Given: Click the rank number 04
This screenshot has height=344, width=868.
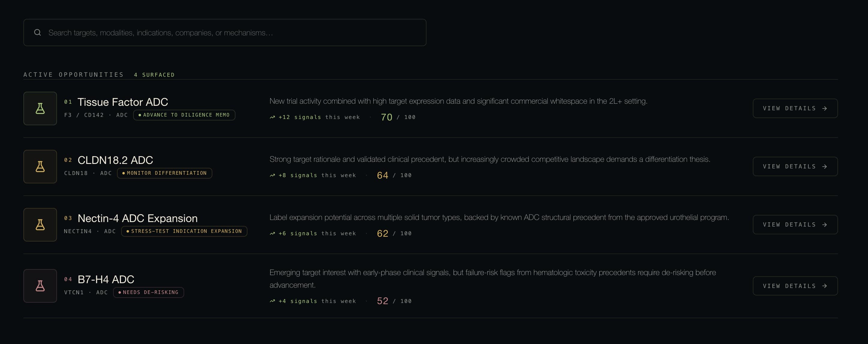Looking at the screenshot, I should pos(68,279).
